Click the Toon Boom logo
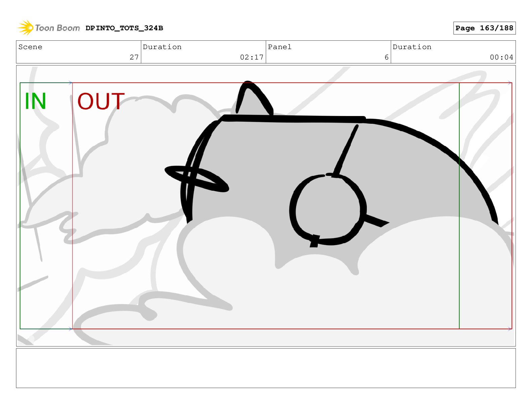532x412 pixels. pyautogui.click(x=49, y=28)
